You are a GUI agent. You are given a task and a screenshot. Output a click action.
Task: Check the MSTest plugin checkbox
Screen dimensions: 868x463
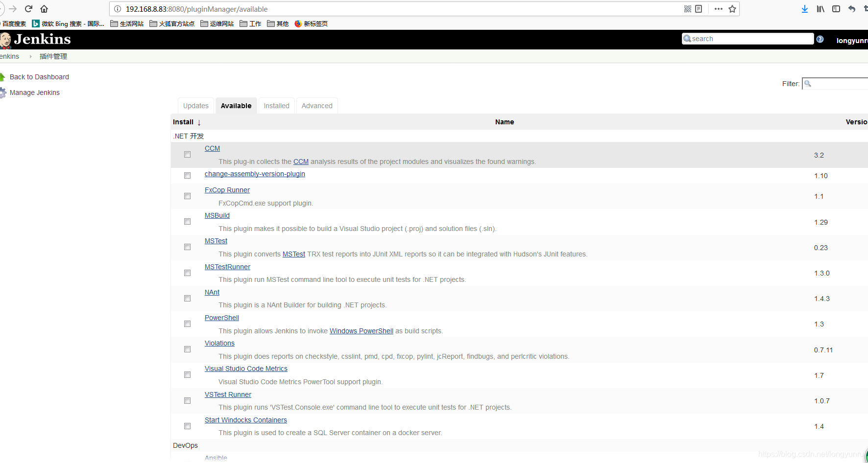[x=187, y=247]
